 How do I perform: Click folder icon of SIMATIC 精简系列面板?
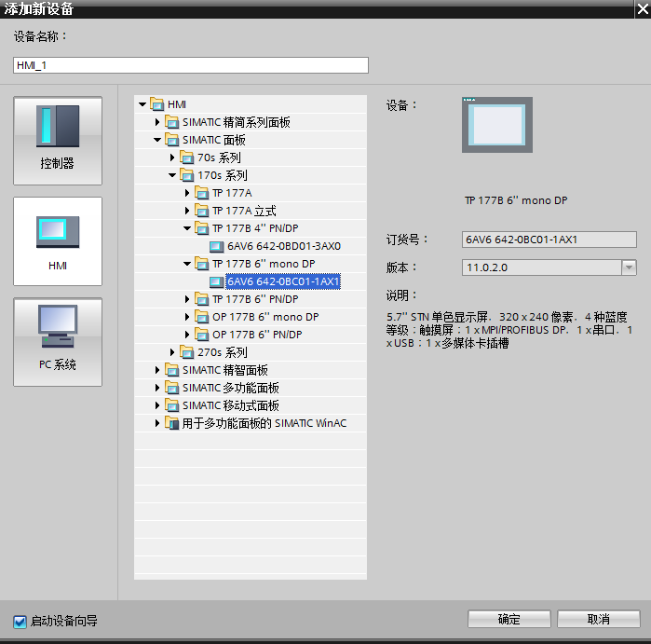click(172, 122)
